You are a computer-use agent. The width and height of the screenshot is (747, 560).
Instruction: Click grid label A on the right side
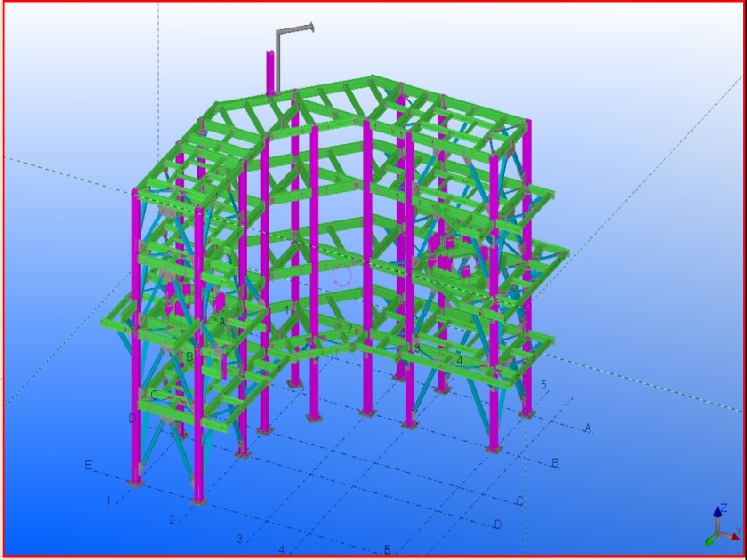[588, 428]
